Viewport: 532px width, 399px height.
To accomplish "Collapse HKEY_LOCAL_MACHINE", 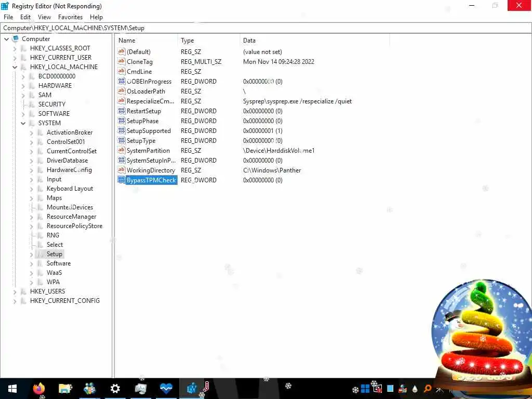I will pyautogui.click(x=15, y=67).
